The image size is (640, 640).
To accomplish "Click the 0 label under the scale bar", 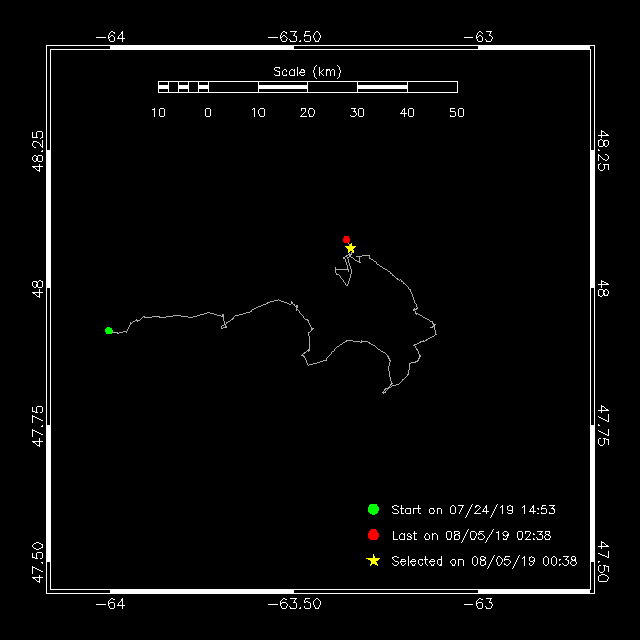I will coord(208,112).
